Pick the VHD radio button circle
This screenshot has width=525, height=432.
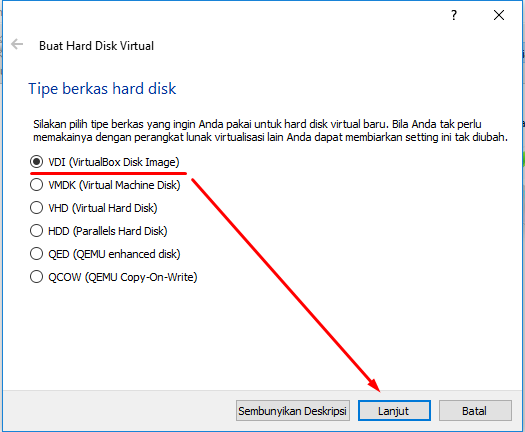pos(36,208)
